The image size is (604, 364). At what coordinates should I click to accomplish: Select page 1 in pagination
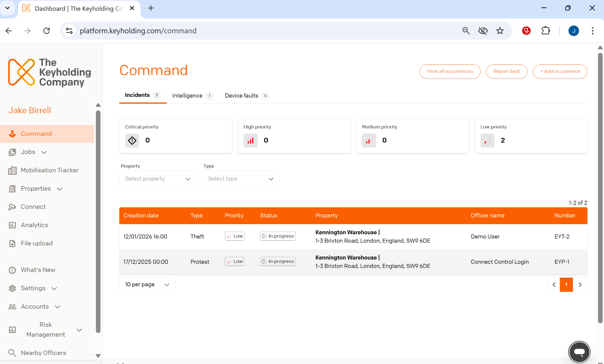click(x=566, y=285)
